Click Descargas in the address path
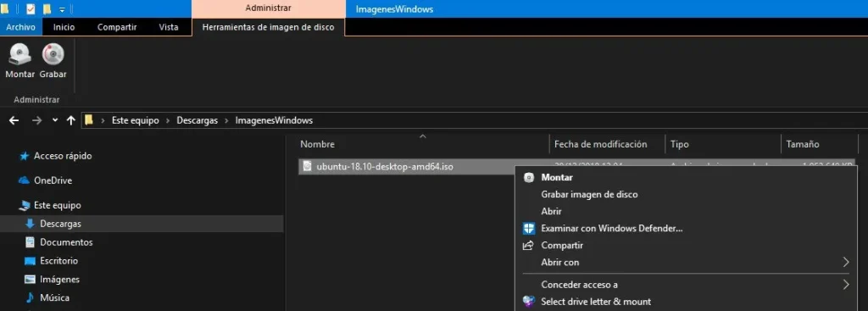This screenshot has width=868, height=311. point(197,120)
